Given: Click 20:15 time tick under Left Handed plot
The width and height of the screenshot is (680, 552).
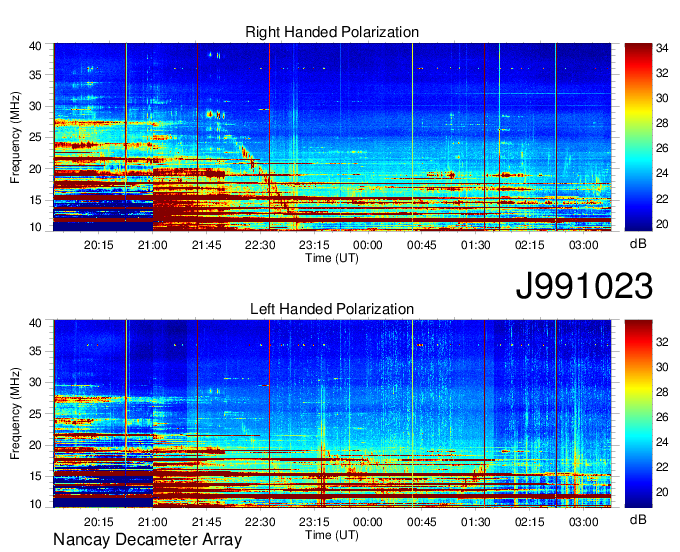Looking at the screenshot, I should (x=98, y=522).
